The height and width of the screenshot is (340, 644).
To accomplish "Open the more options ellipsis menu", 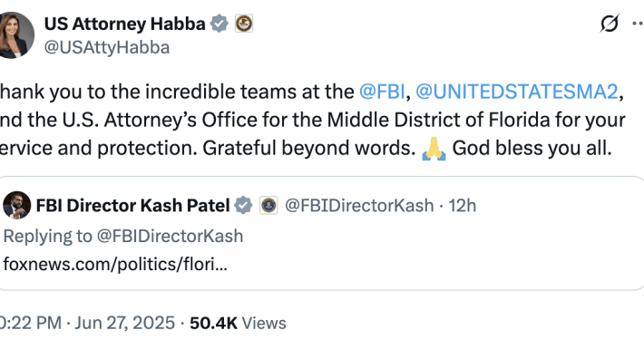I will [639, 24].
